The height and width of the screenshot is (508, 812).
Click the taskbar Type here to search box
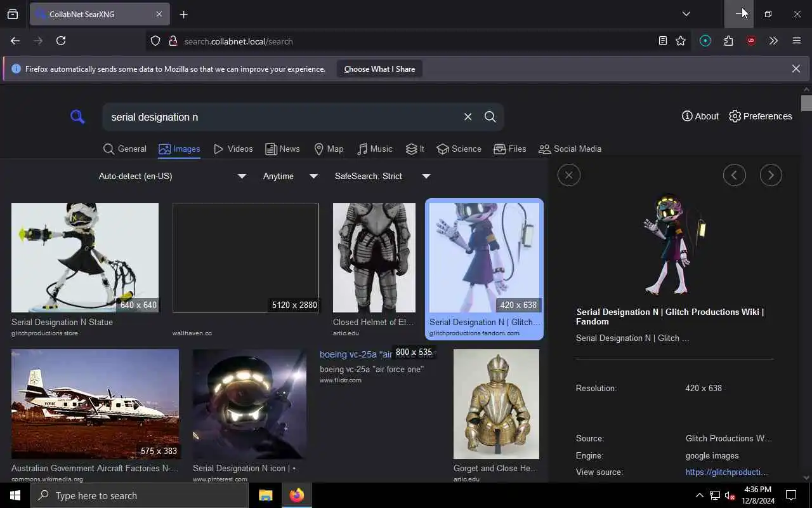point(140,495)
